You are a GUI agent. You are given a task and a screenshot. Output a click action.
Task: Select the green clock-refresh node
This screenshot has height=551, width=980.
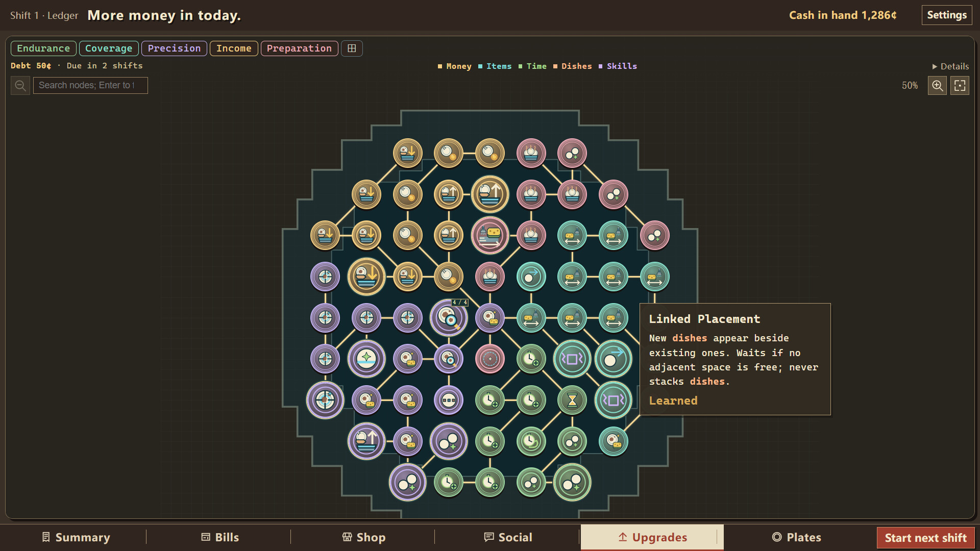[531, 441]
